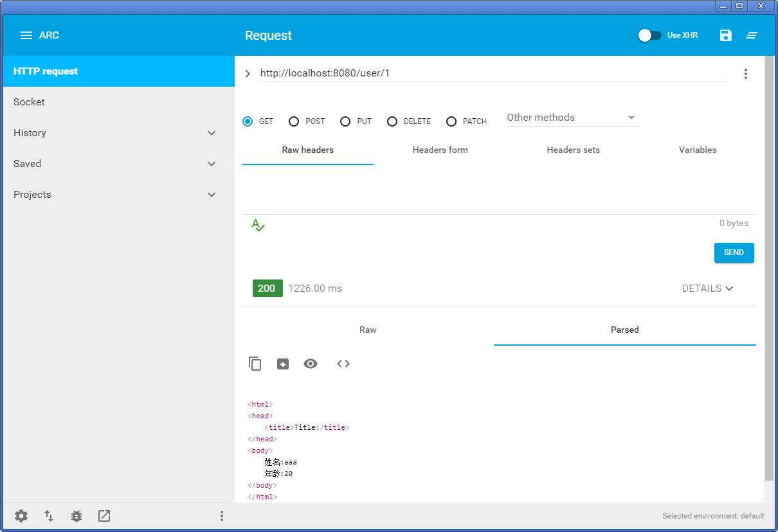This screenshot has height=532, width=778.
Task: Click the request URL input field
Action: (x=494, y=73)
